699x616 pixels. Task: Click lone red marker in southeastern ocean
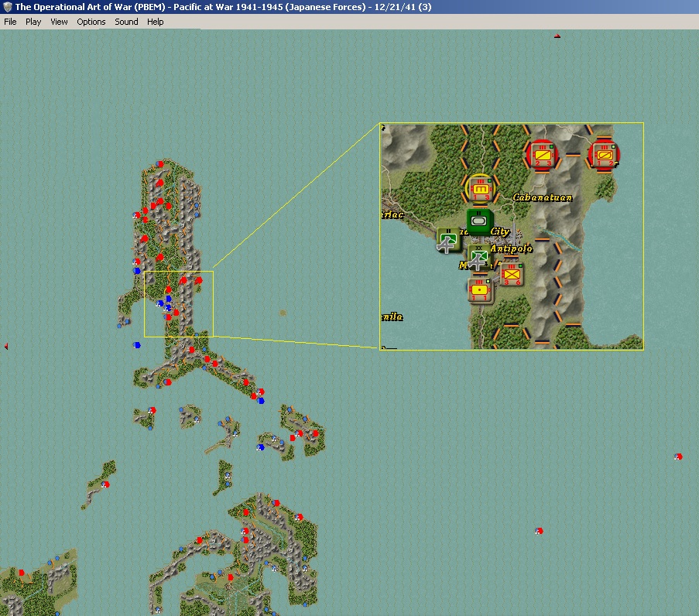539,531
